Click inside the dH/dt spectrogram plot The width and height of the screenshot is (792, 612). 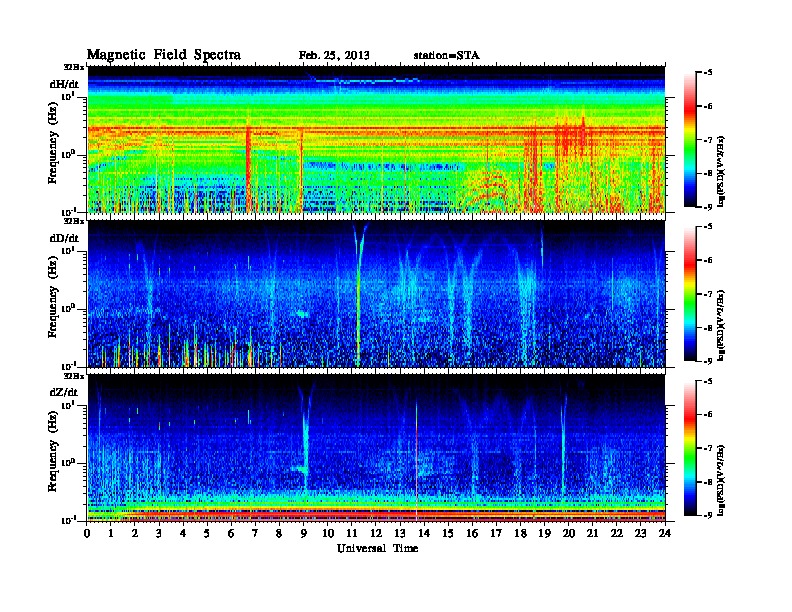pyautogui.click(x=376, y=139)
